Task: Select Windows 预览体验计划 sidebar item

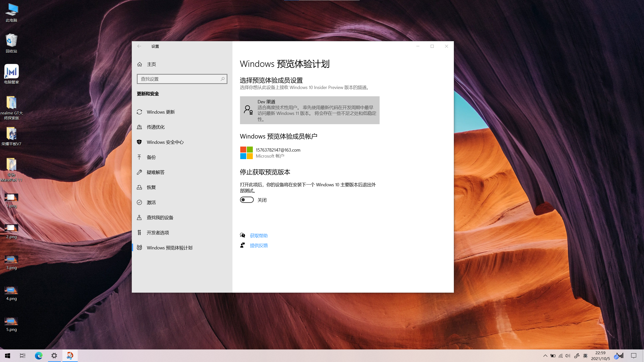Action: point(182,248)
